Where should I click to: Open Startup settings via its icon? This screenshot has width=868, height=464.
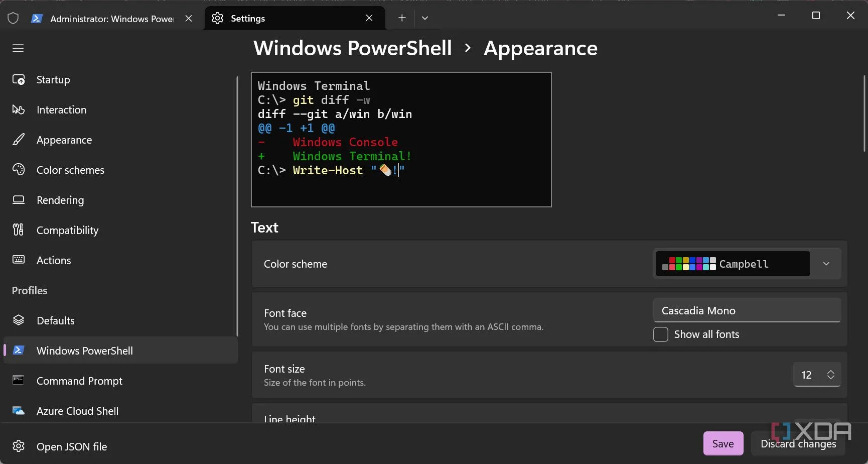point(19,80)
